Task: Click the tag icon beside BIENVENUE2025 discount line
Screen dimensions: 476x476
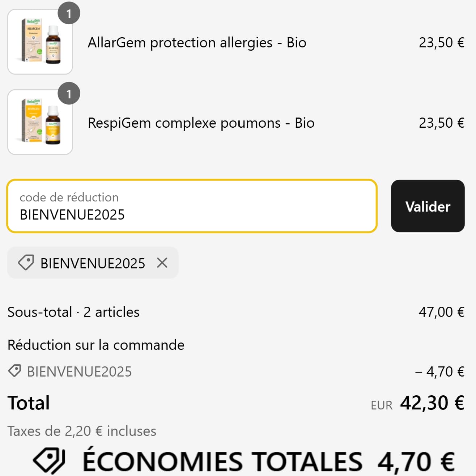Action: (15, 371)
